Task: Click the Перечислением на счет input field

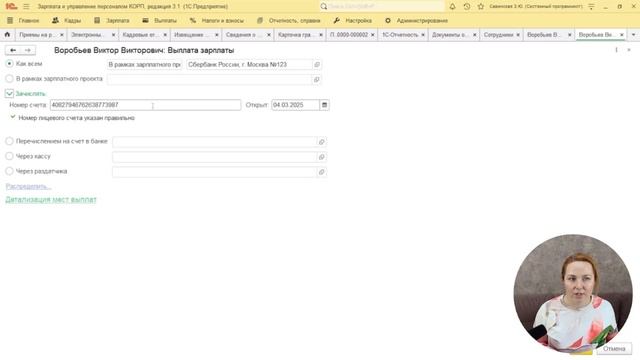Action: click(215, 142)
